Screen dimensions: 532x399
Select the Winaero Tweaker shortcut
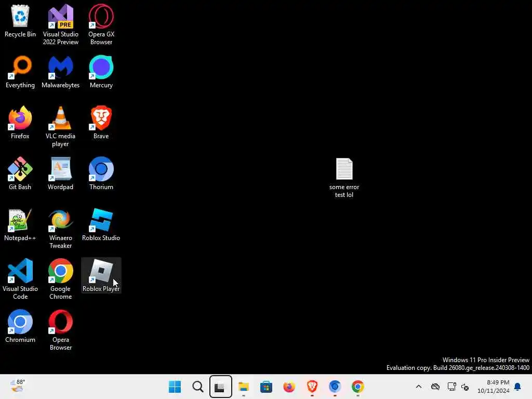[x=60, y=228]
